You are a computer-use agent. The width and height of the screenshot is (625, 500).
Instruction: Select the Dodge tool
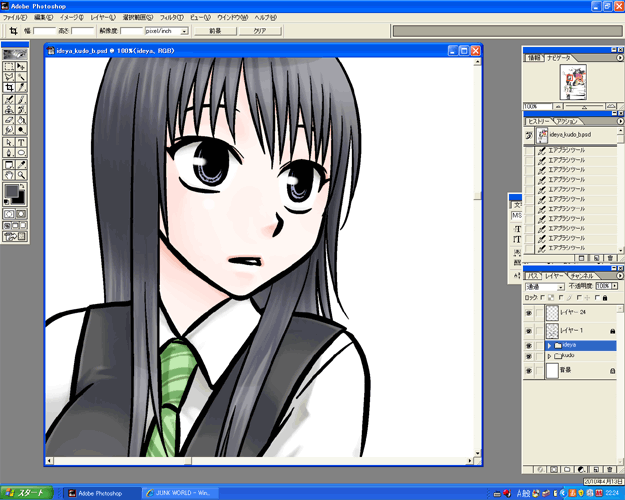coord(21,130)
